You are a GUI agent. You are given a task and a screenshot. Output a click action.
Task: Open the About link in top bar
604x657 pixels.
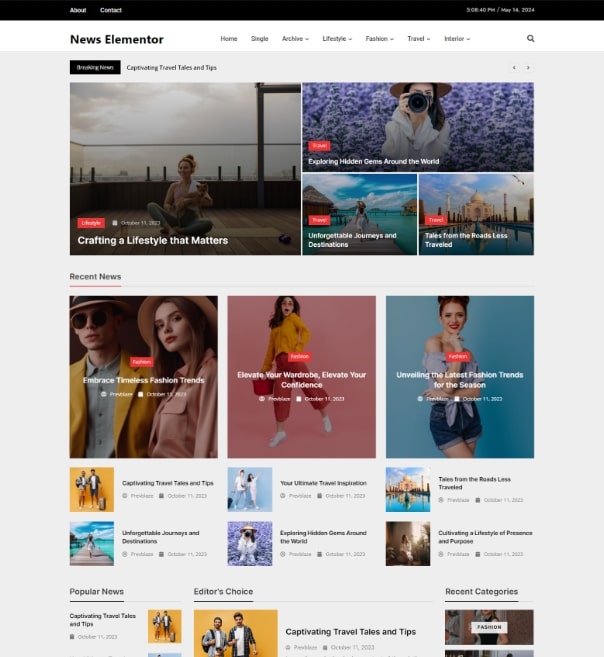pos(78,10)
